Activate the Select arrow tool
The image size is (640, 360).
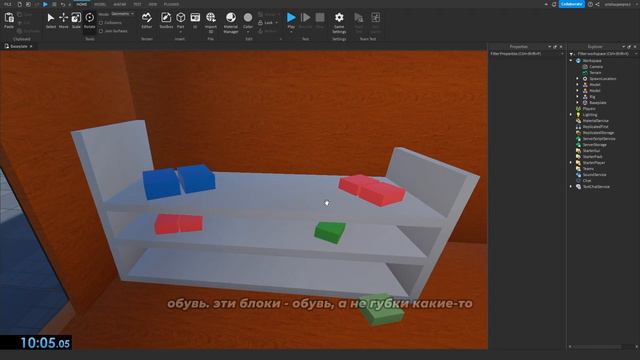(51, 20)
